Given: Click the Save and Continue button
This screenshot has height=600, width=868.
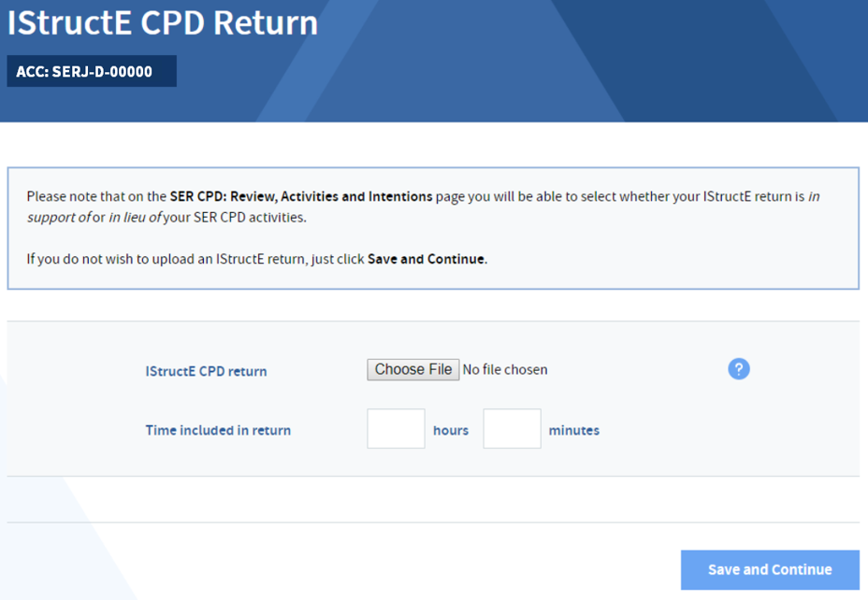Looking at the screenshot, I should [x=770, y=569].
